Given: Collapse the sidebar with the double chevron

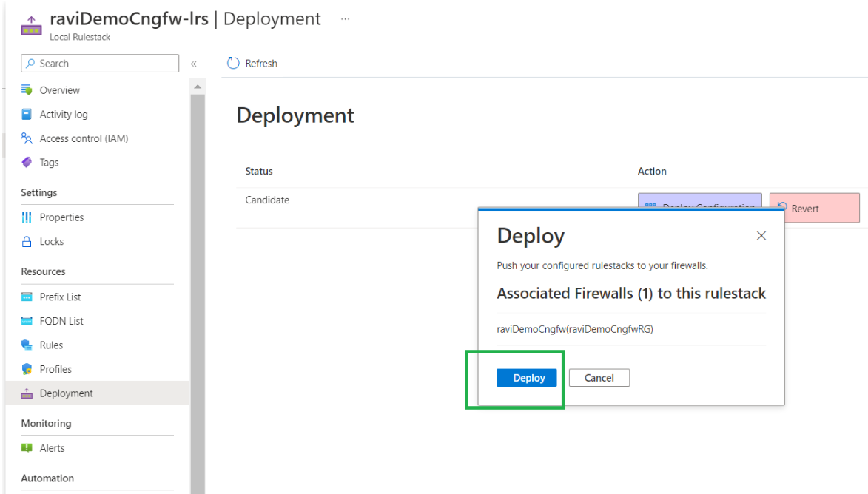Looking at the screenshot, I should (x=194, y=64).
